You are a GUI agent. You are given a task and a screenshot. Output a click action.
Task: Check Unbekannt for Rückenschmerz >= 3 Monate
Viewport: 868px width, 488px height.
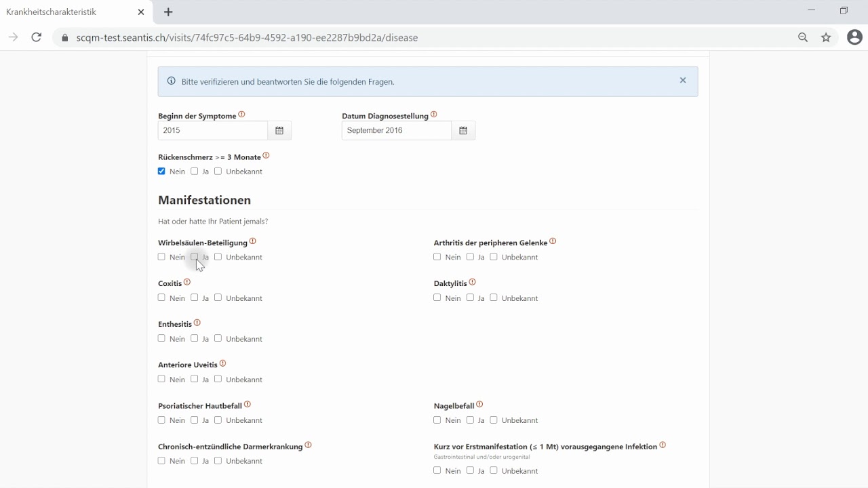(x=218, y=171)
